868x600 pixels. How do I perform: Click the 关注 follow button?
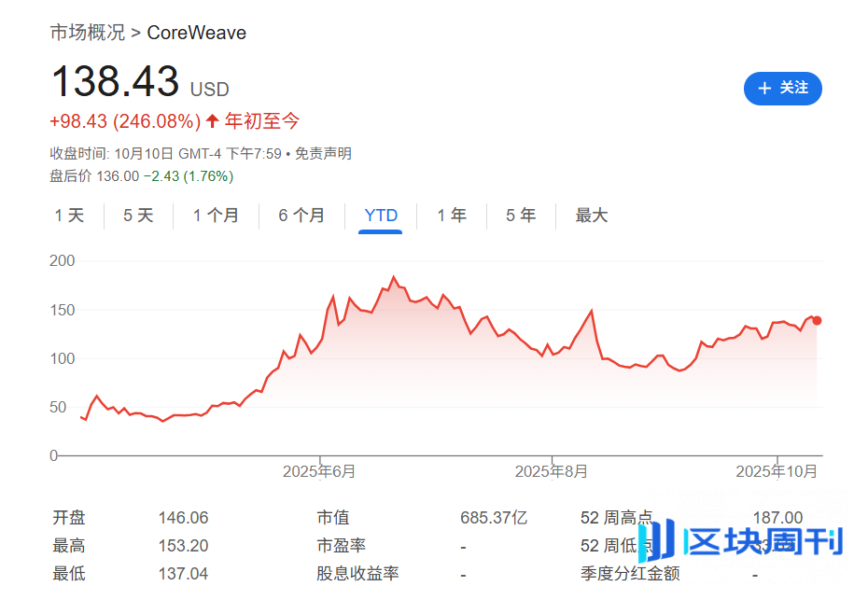tap(782, 89)
